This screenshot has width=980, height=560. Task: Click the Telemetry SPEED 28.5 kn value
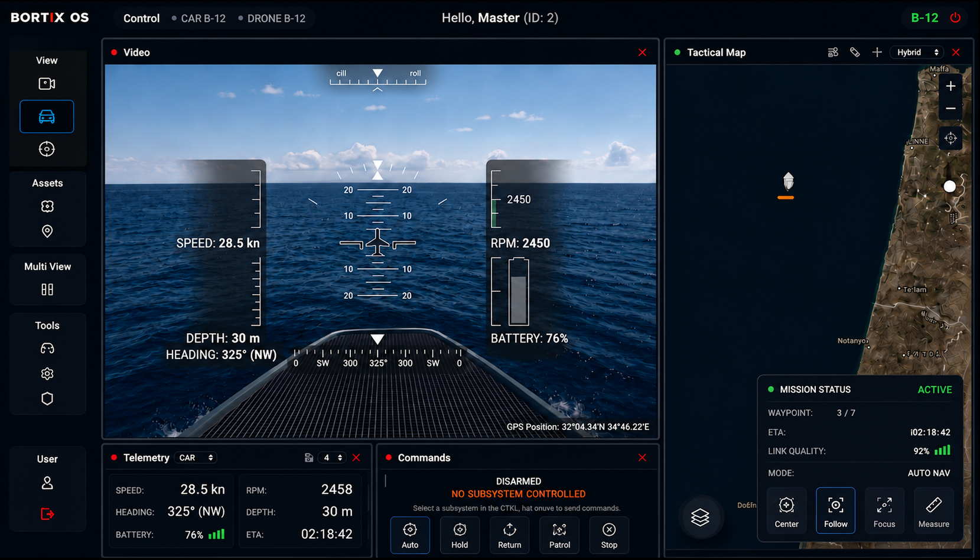tap(203, 489)
